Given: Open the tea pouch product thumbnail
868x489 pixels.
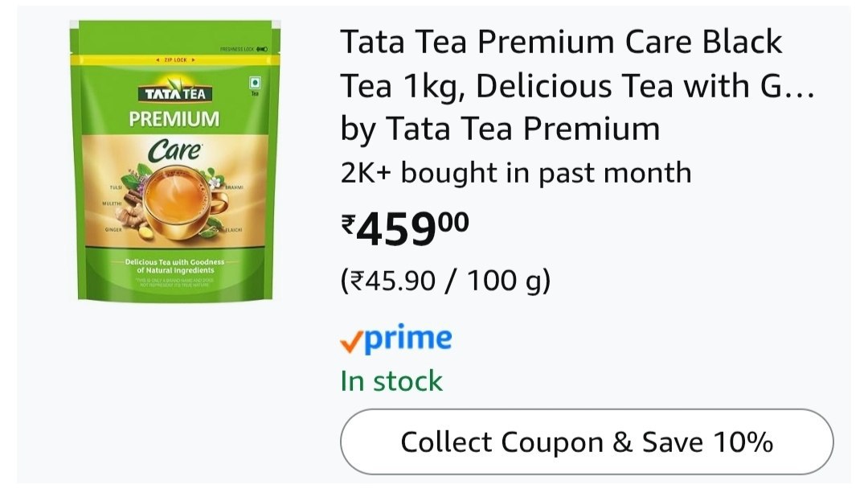Looking at the screenshot, I should [x=175, y=161].
